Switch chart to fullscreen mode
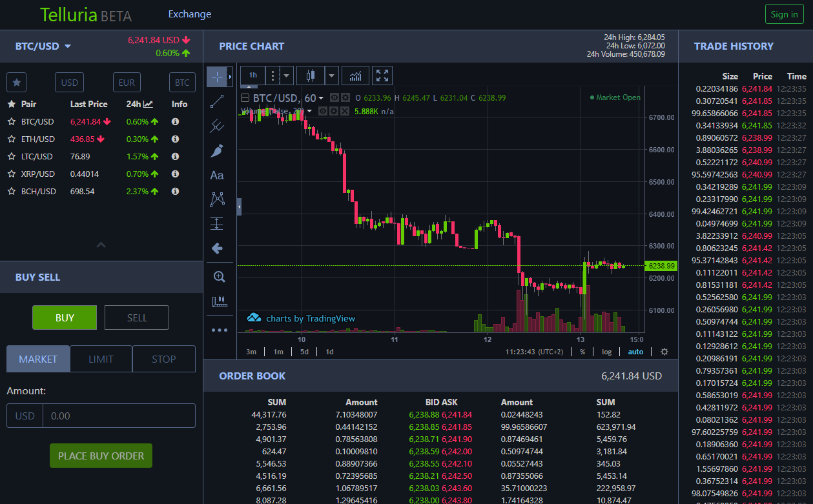The width and height of the screenshot is (813, 504). point(383,76)
